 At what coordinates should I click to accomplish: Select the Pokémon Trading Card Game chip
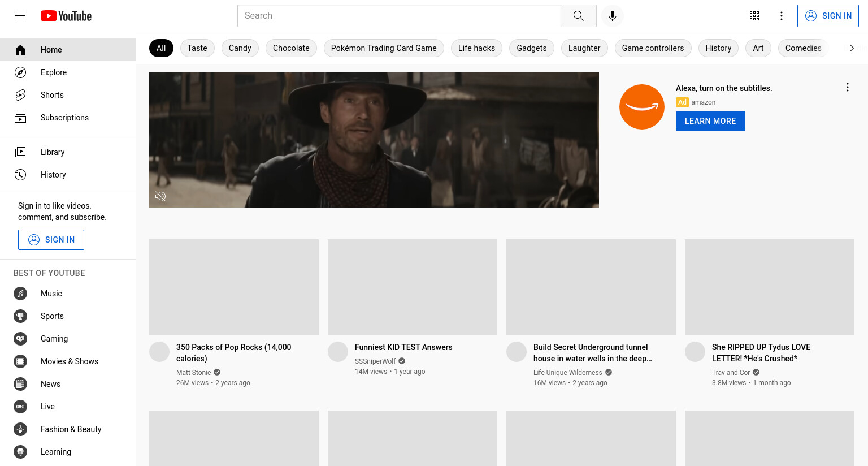[384, 48]
